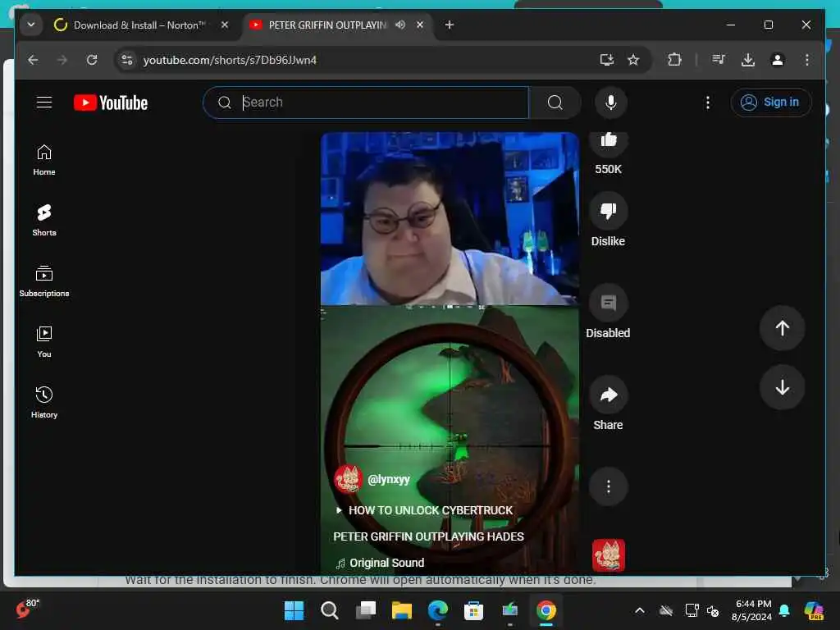Mute the tab via speaker icon

pos(400,25)
